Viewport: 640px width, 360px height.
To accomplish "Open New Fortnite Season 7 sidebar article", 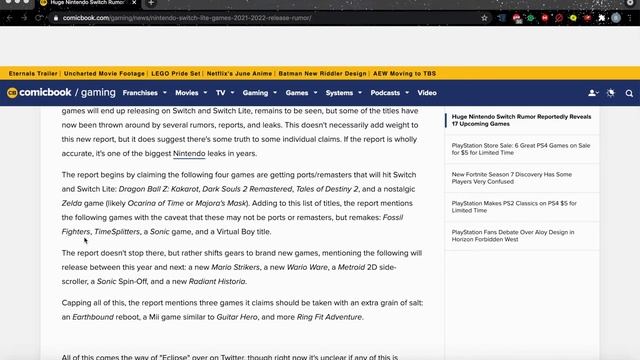I will point(511,178).
